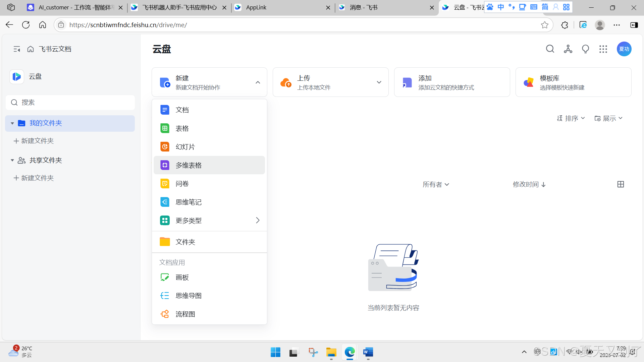This screenshot has width=644, height=362.
Task: Collapse the sidebar with the toggle icon
Action: (x=17, y=49)
